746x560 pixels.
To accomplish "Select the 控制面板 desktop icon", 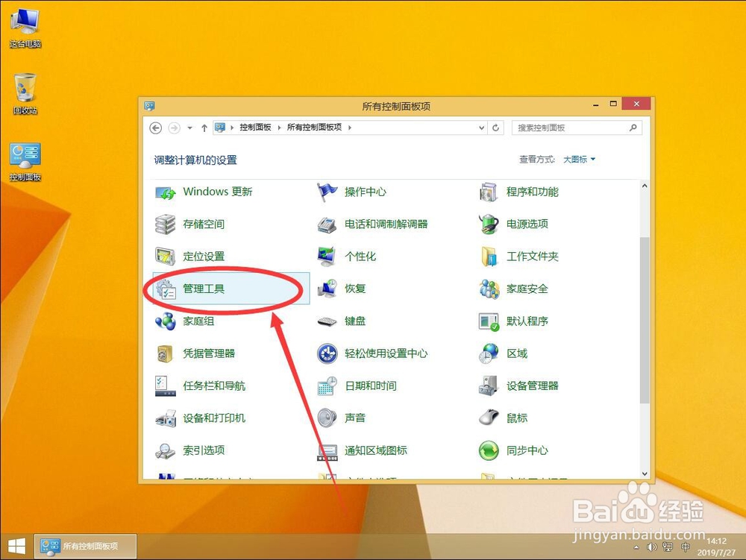I will (25, 162).
